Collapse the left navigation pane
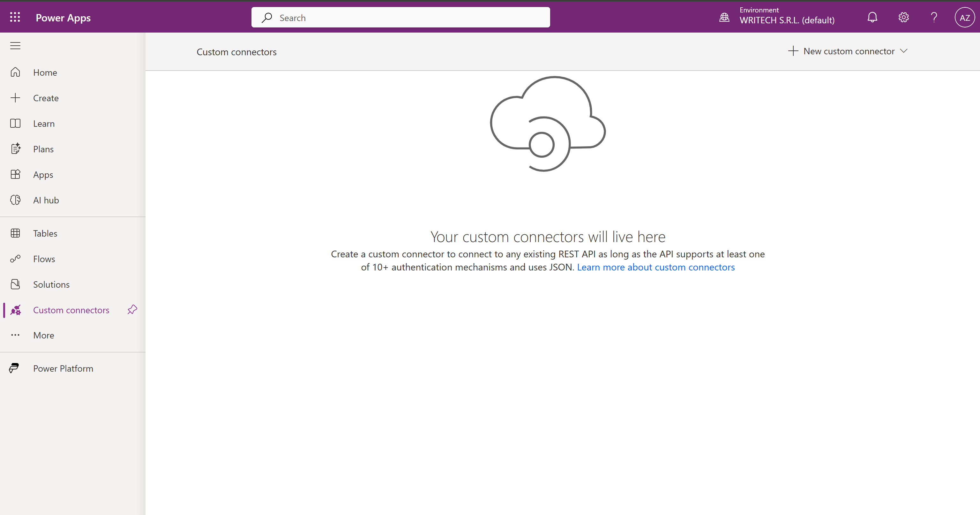This screenshot has height=515, width=980. pos(15,45)
